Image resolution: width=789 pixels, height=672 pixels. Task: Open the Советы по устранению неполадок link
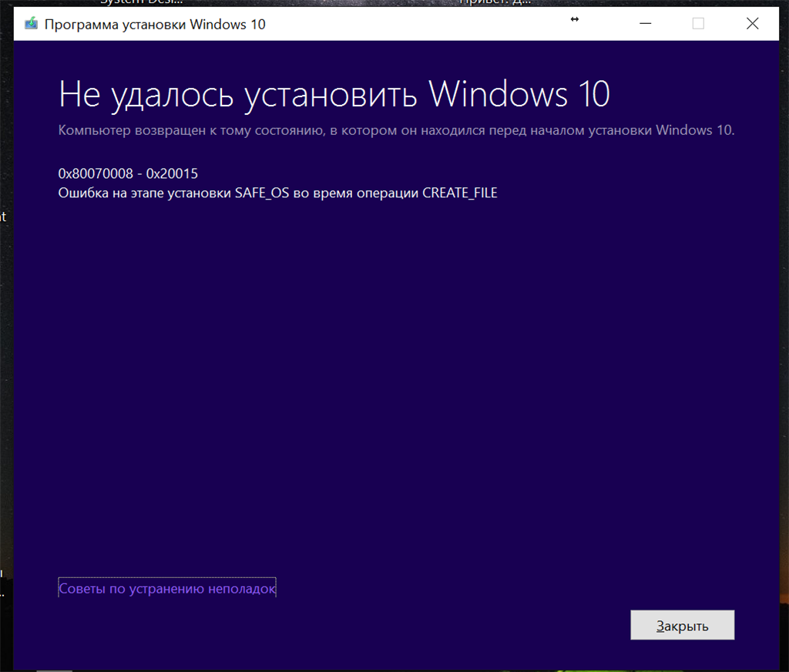[x=167, y=588]
